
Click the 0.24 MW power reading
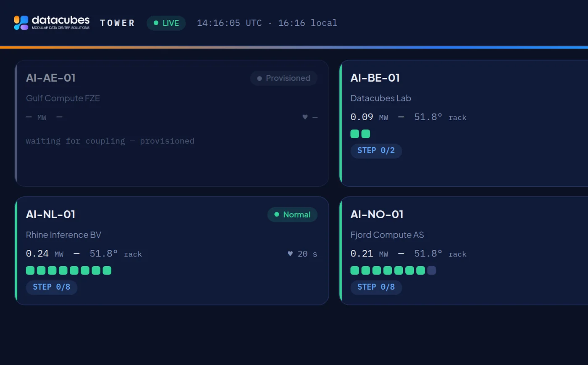click(45, 254)
